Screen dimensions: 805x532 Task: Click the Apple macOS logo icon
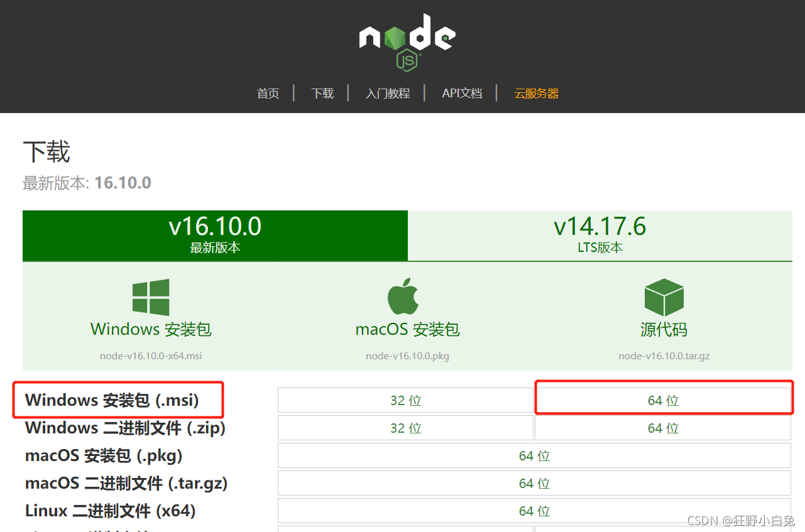[x=403, y=296]
